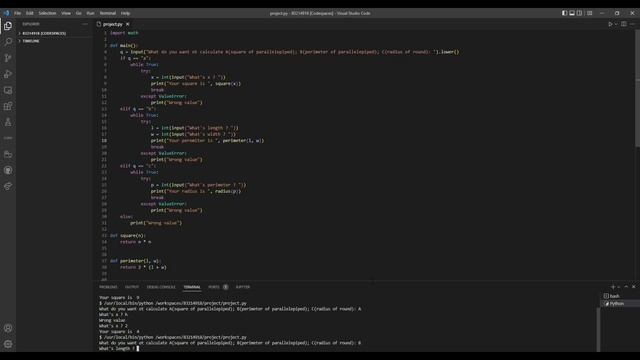Open the Selection menu

tap(47, 13)
